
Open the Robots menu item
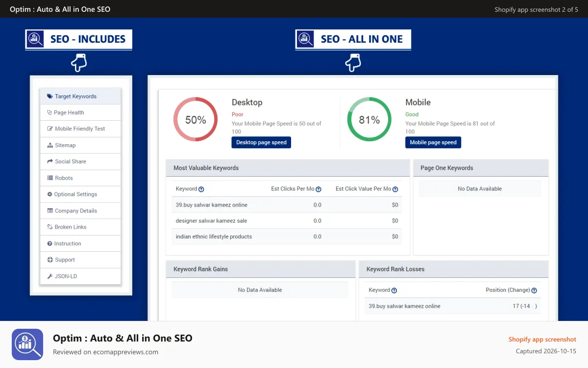pyautogui.click(x=80, y=178)
